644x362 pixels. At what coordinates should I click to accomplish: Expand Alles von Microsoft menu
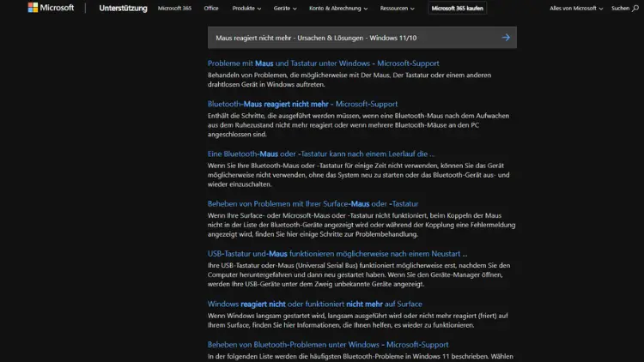(576, 9)
